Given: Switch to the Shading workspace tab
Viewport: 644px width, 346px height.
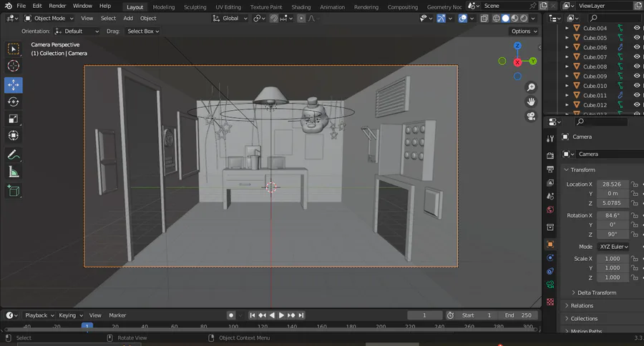Looking at the screenshot, I should [x=301, y=7].
